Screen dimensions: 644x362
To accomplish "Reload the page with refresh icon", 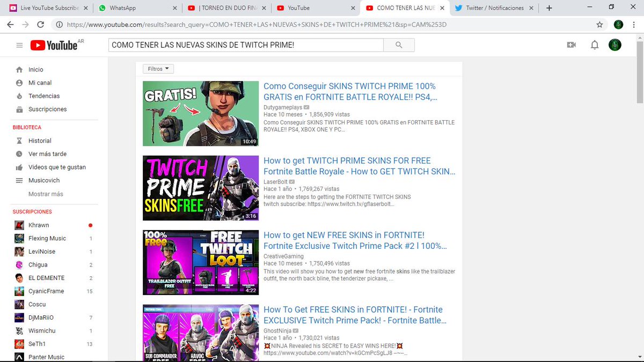I will point(41,25).
